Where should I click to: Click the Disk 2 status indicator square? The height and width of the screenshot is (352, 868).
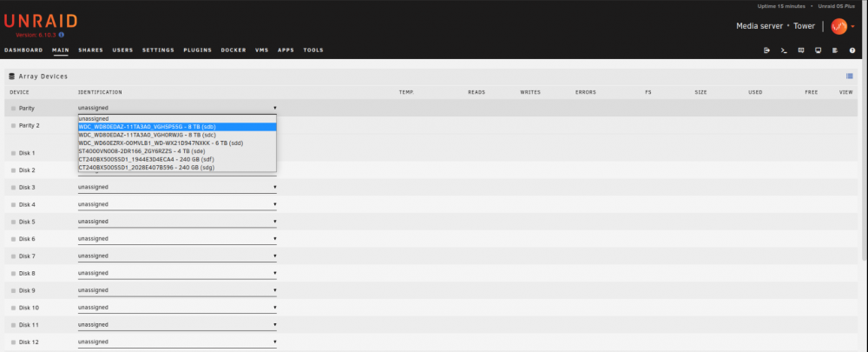coord(13,170)
